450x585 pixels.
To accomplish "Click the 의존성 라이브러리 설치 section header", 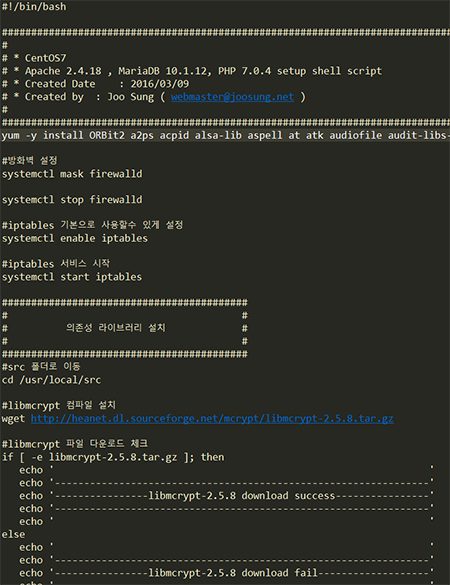I will point(116,328).
